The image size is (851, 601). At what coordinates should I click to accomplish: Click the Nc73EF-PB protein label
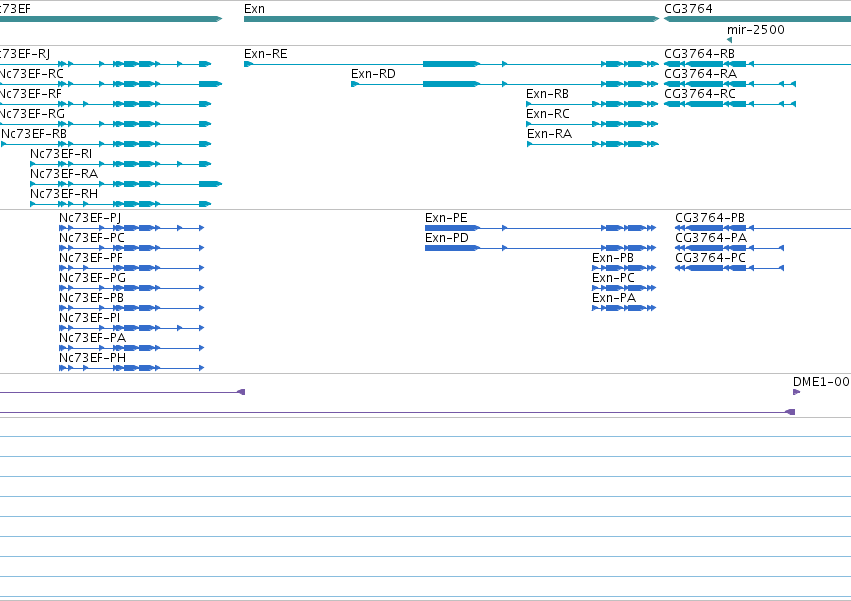point(91,298)
